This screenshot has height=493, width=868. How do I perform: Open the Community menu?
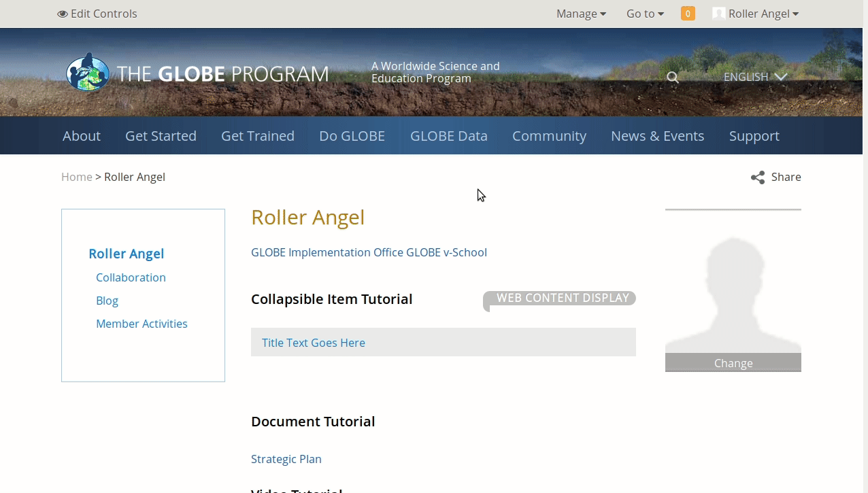click(549, 136)
